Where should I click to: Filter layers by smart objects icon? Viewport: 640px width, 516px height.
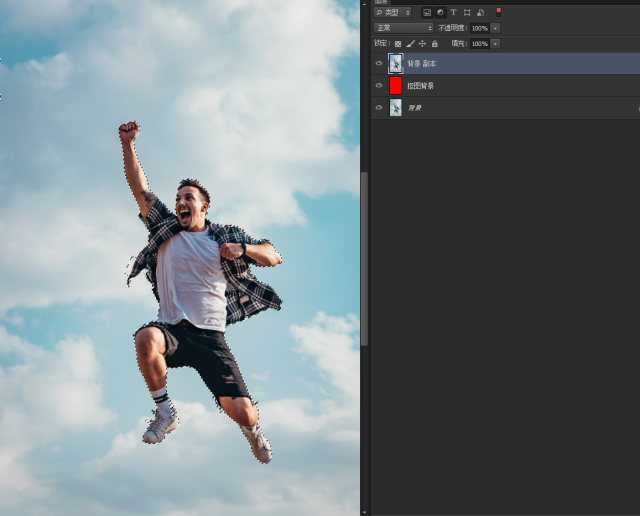pyautogui.click(x=480, y=13)
